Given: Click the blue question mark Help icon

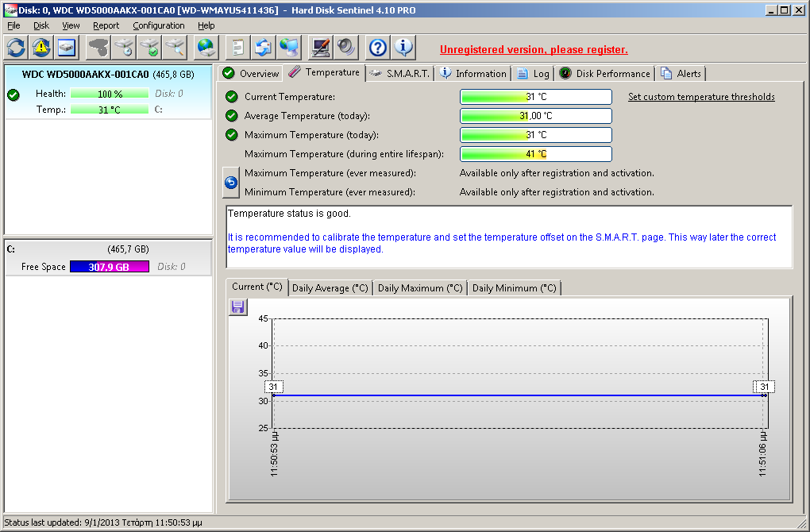Looking at the screenshot, I should pos(378,48).
